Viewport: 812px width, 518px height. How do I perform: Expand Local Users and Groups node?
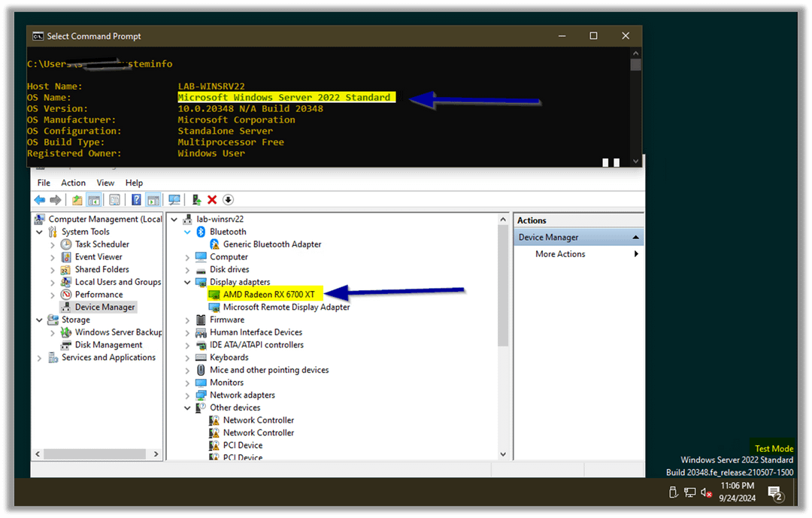(x=52, y=283)
